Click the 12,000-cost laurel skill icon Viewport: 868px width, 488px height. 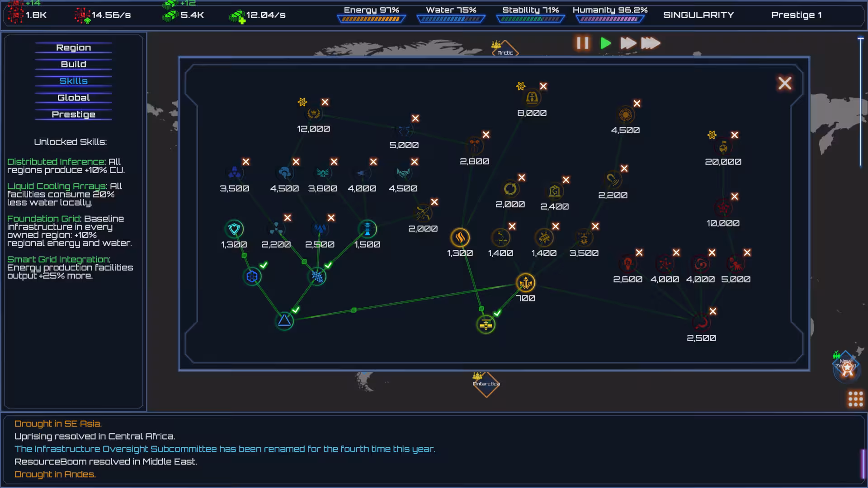[x=313, y=113]
